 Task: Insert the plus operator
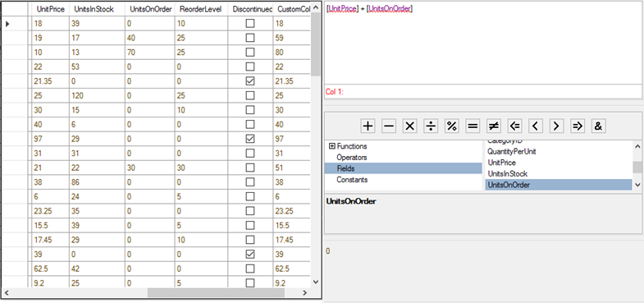(x=368, y=126)
